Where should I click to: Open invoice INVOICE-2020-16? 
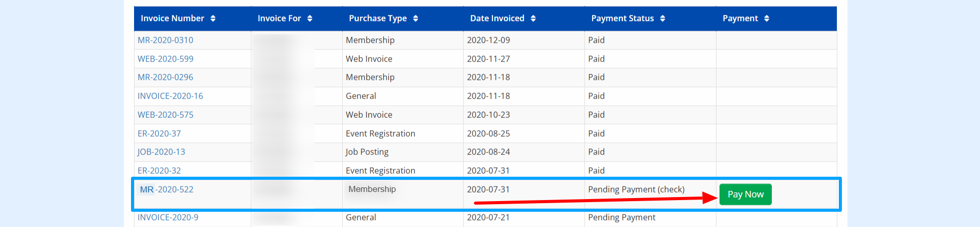(x=170, y=96)
